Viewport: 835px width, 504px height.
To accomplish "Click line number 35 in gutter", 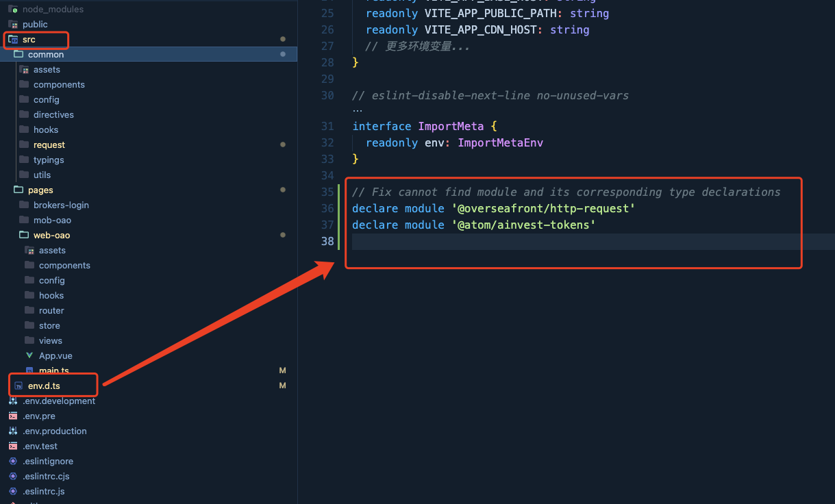I will point(327,192).
